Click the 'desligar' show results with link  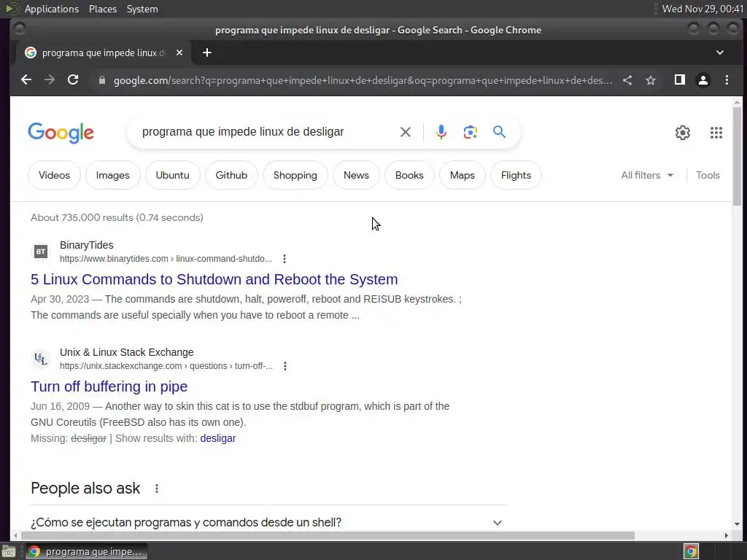[217, 438]
